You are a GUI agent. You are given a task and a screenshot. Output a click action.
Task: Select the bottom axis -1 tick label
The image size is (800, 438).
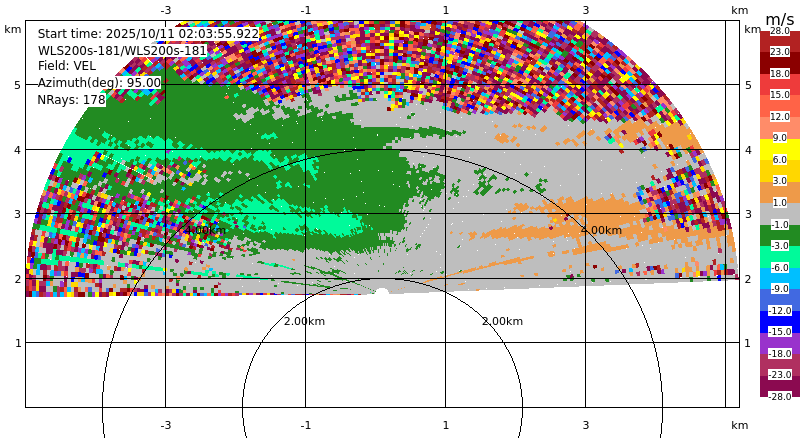point(305,425)
